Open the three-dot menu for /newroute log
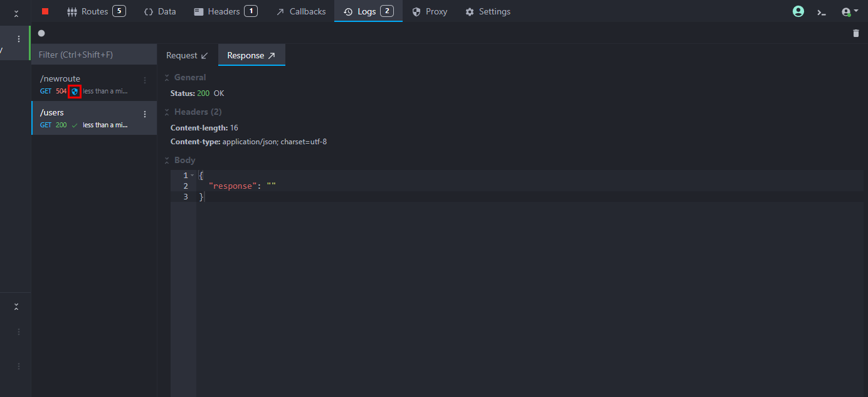Viewport: 868px width, 397px height. pyautogui.click(x=145, y=80)
